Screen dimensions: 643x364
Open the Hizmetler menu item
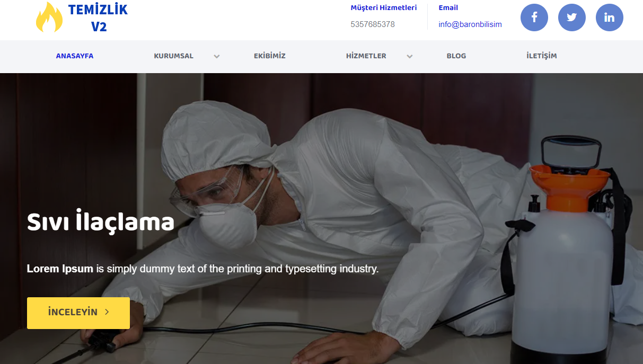[366, 56]
